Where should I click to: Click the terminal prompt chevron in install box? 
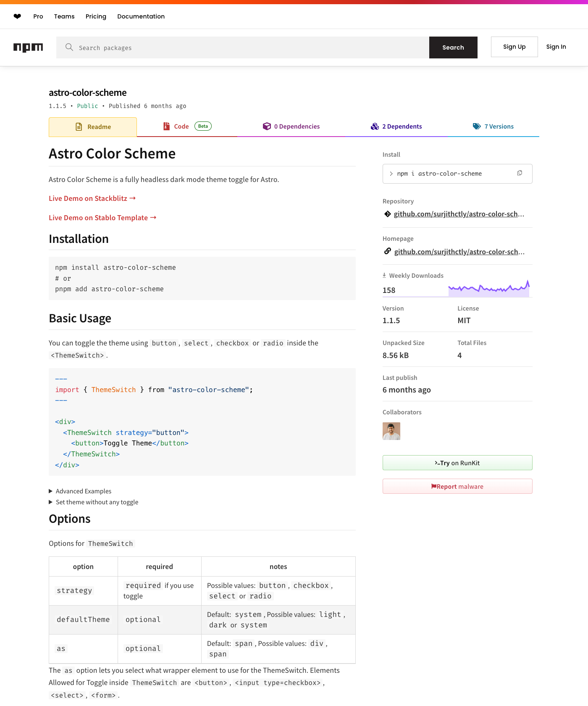(x=391, y=174)
